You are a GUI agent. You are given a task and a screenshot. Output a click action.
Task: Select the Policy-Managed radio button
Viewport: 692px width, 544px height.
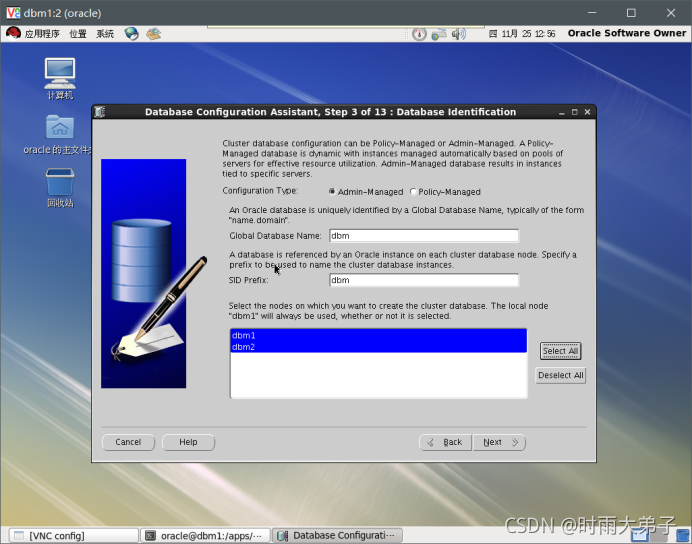pos(413,191)
